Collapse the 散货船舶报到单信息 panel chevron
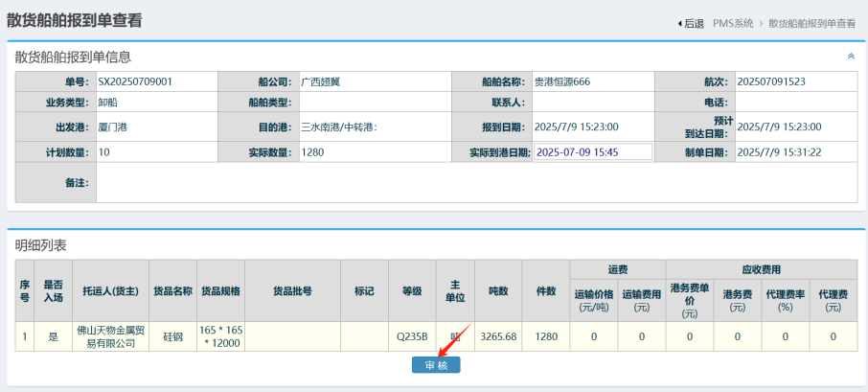Viewport: 868px width, 392px height. point(850,57)
